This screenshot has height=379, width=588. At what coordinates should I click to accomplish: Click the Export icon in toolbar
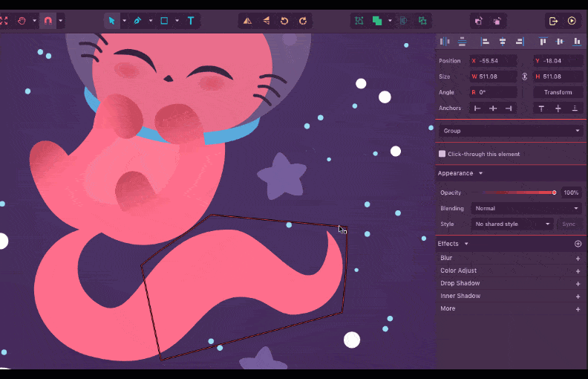pos(553,21)
